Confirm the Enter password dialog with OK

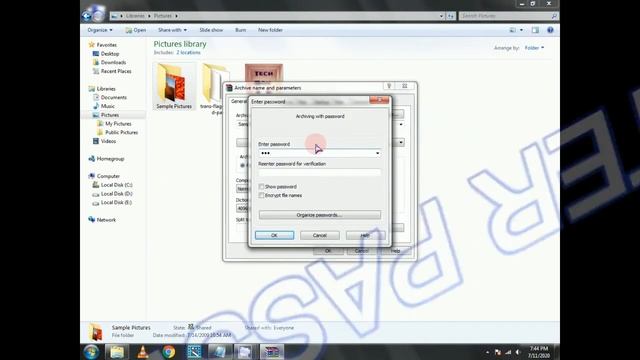tap(274, 235)
